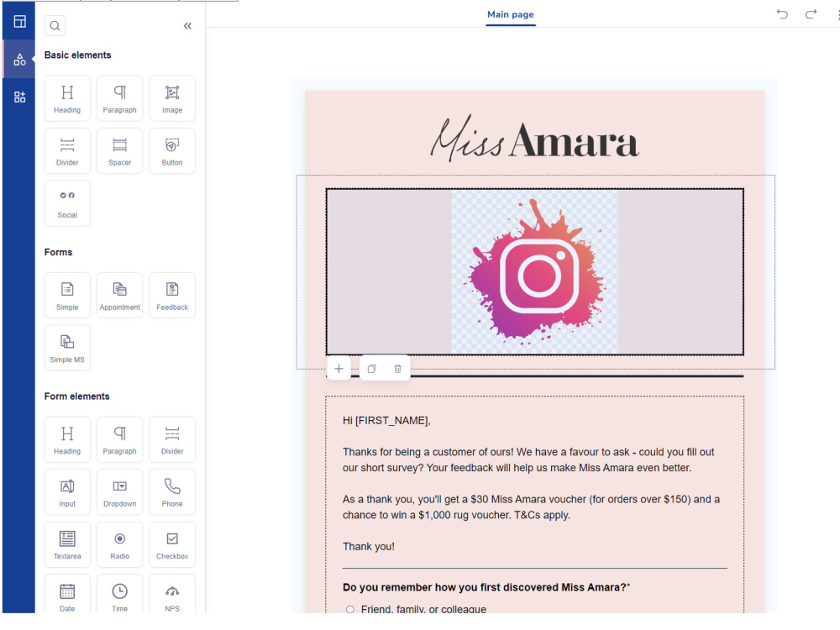This screenshot has width=840, height=630.
Task: Duplicate the selected image block
Action: point(372,369)
